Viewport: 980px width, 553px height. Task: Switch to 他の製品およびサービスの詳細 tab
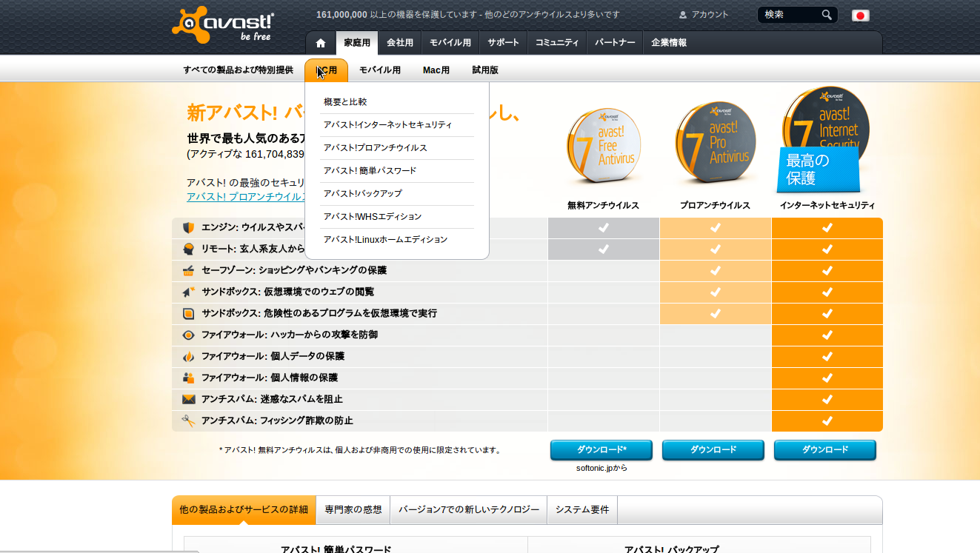244,510
